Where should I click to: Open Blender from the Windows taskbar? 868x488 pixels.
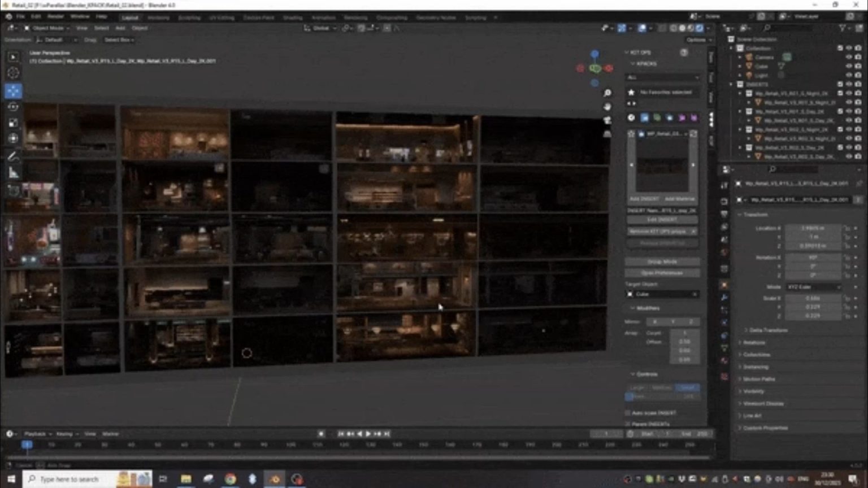point(275,479)
